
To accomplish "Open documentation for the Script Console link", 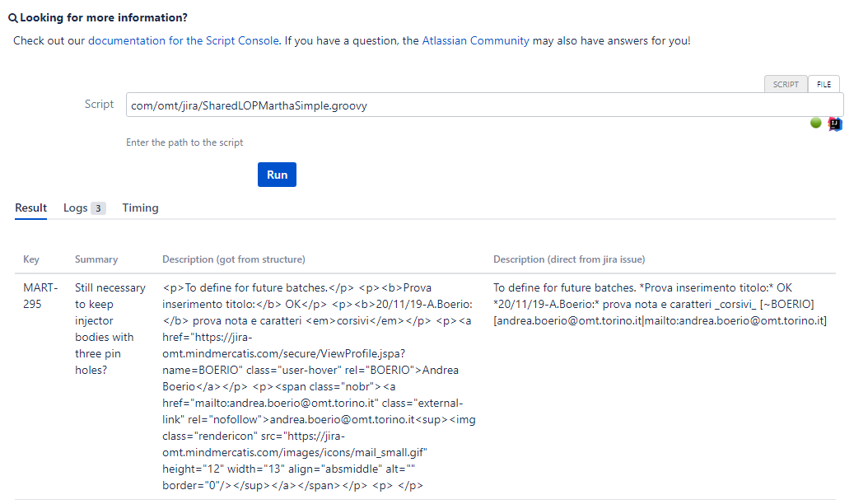I will click(x=184, y=41).
